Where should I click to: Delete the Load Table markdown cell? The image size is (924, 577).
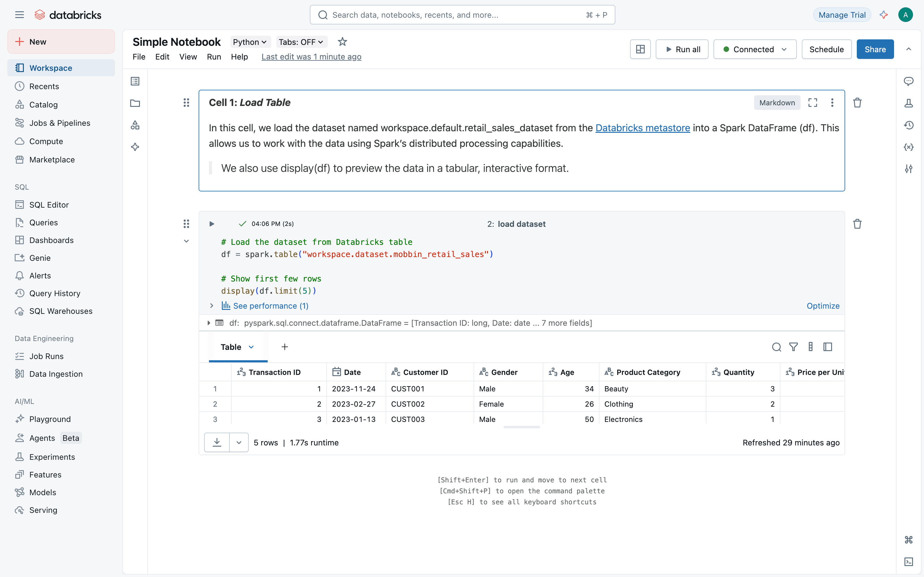[x=857, y=103]
